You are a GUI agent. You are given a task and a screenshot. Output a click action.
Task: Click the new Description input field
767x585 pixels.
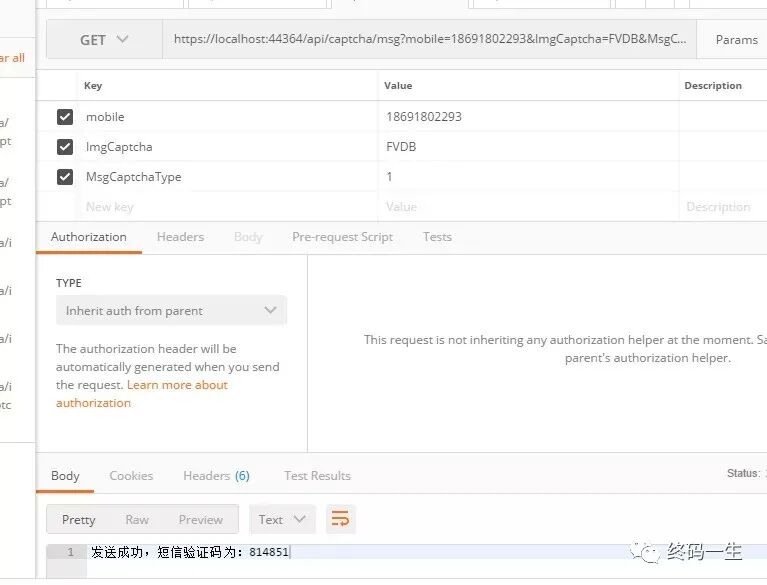coord(723,207)
